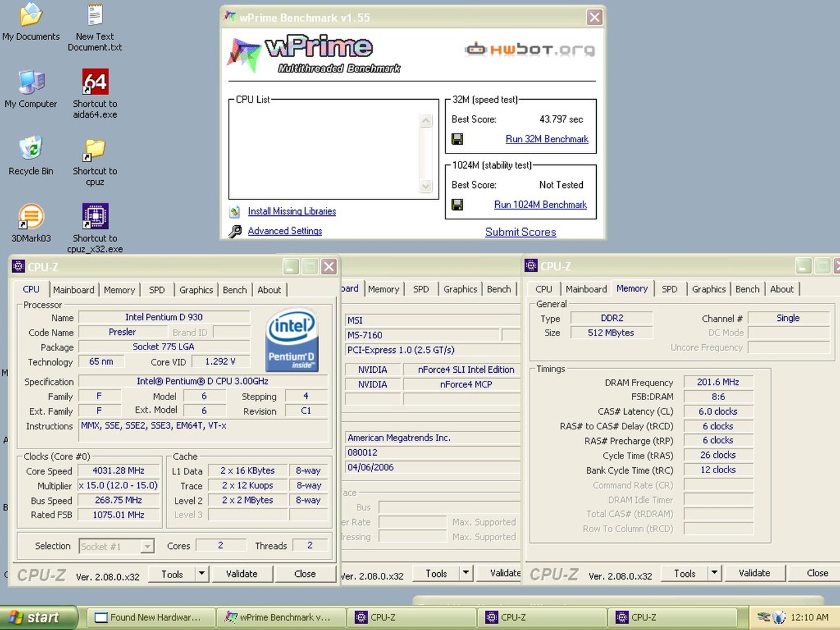The width and height of the screenshot is (840, 630).
Task: Click 'Intel Pentium D 930' Name value
Action: [164, 317]
